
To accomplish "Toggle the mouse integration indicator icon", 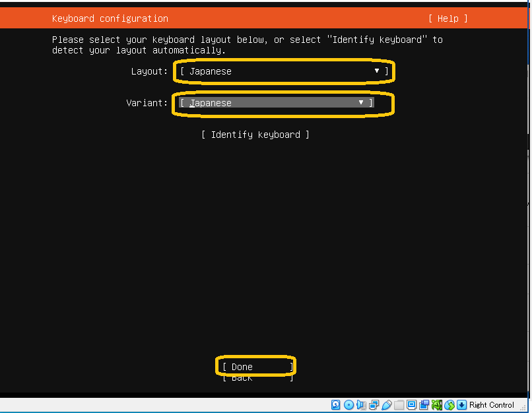I will 449,405.
